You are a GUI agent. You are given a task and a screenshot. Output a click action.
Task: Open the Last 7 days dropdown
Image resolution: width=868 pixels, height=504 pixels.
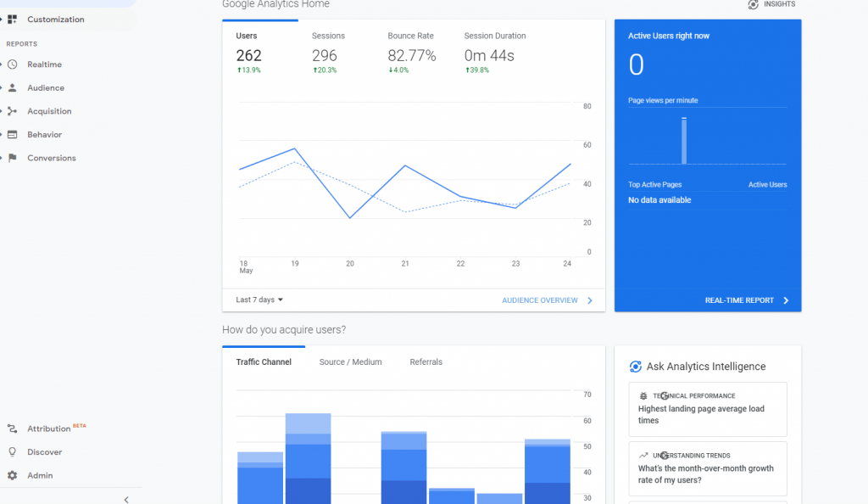click(259, 300)
